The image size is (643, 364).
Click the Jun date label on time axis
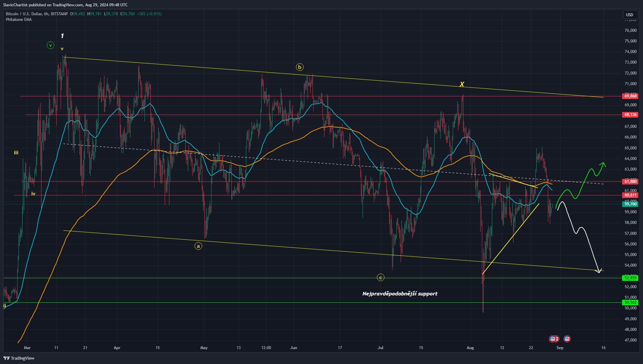tap(293, 348)
